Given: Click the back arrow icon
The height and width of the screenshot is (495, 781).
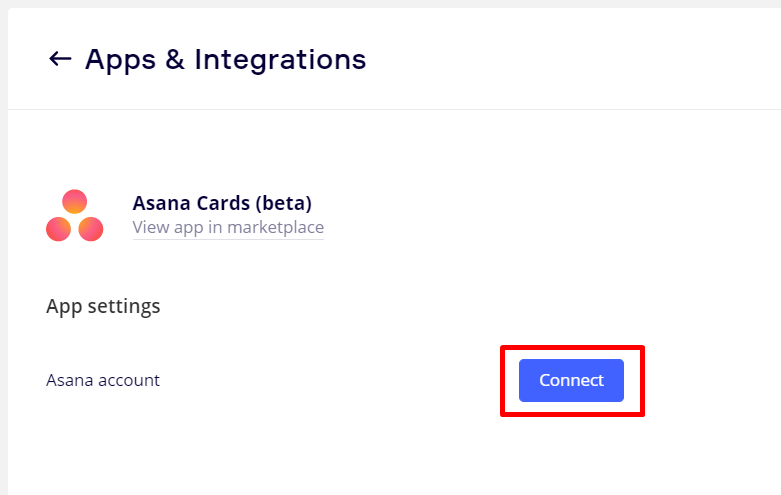Looking at the screenshot, I should (x=60, y=59).
